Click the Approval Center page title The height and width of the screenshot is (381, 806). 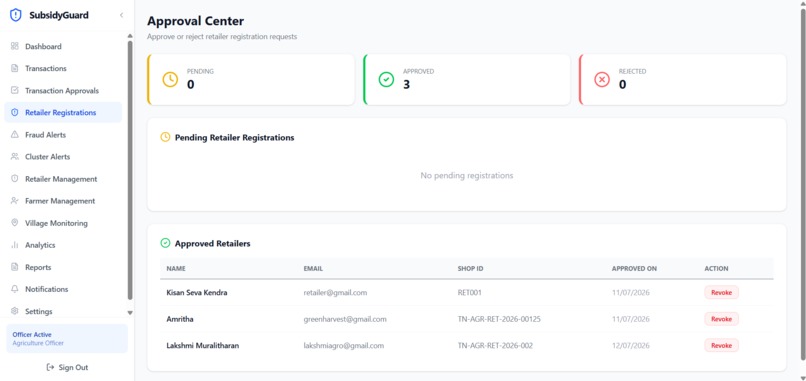point(195,21)
